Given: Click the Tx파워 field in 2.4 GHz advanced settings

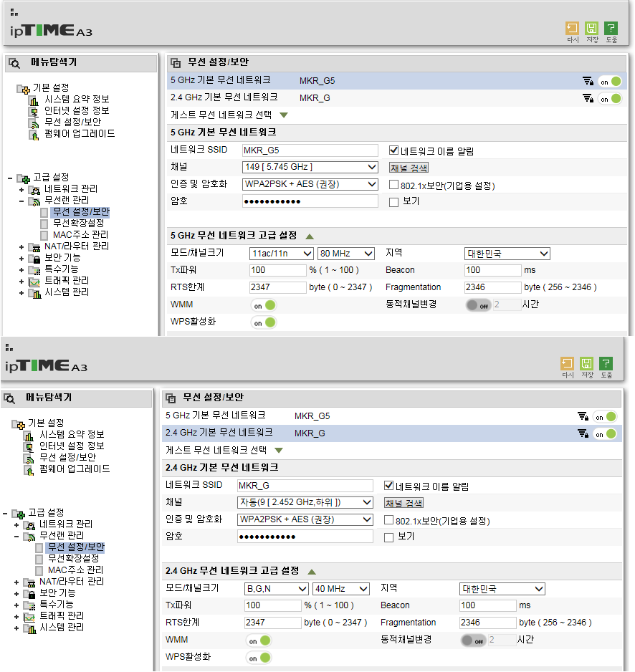Looking at the screenshot, I should (x=273, y=605).
